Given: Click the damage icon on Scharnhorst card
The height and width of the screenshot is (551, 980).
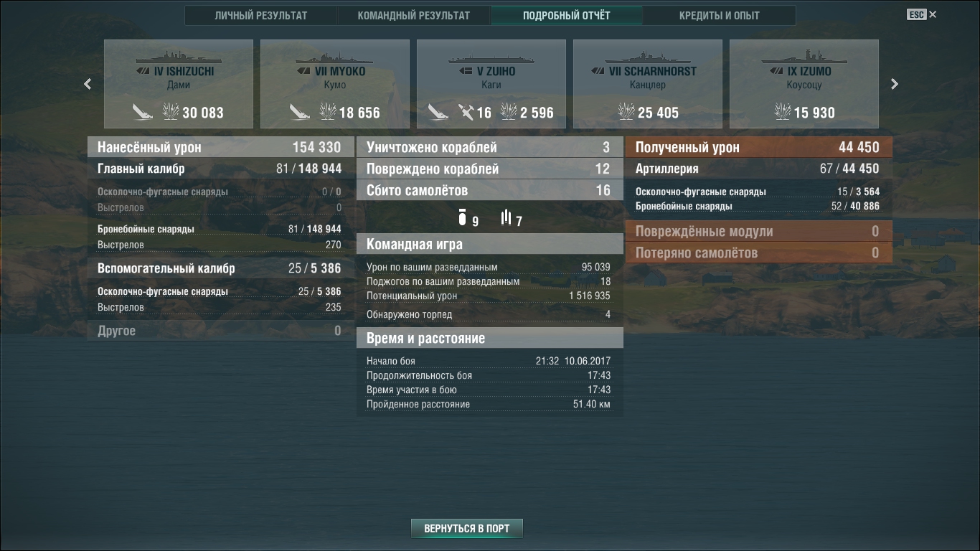Looking at the screenshot, I should [x=626, y=112].
